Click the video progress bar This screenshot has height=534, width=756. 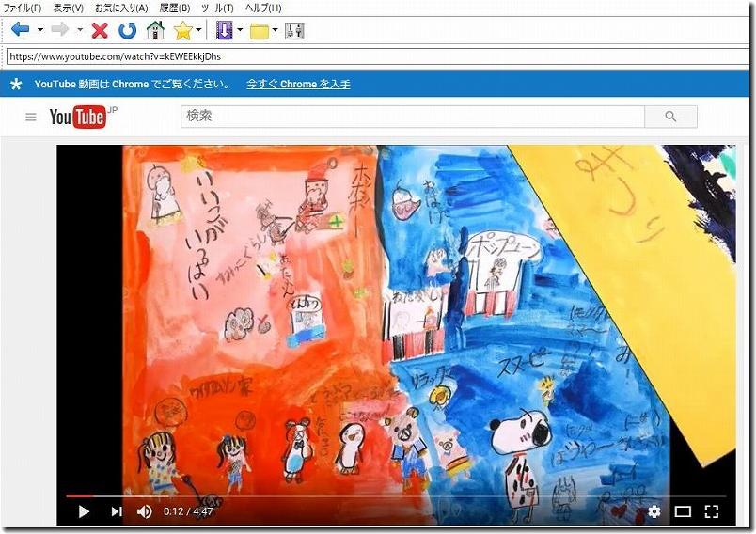[396, 495]
